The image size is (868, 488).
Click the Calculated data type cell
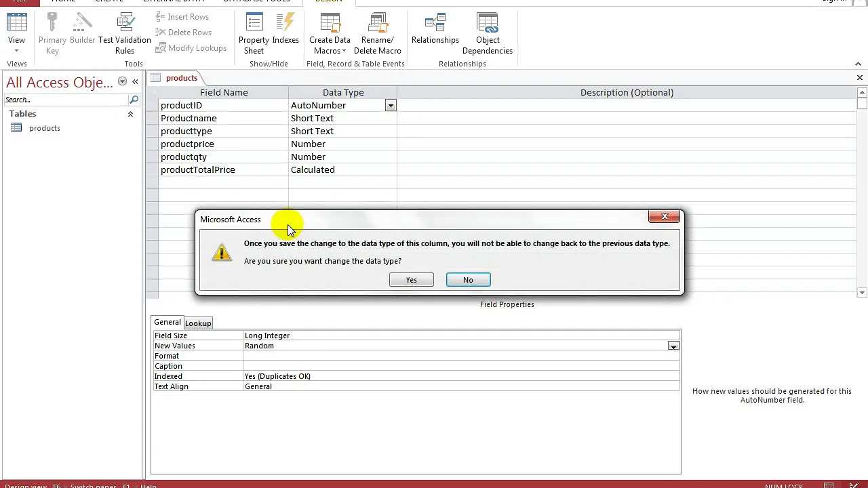342,169
